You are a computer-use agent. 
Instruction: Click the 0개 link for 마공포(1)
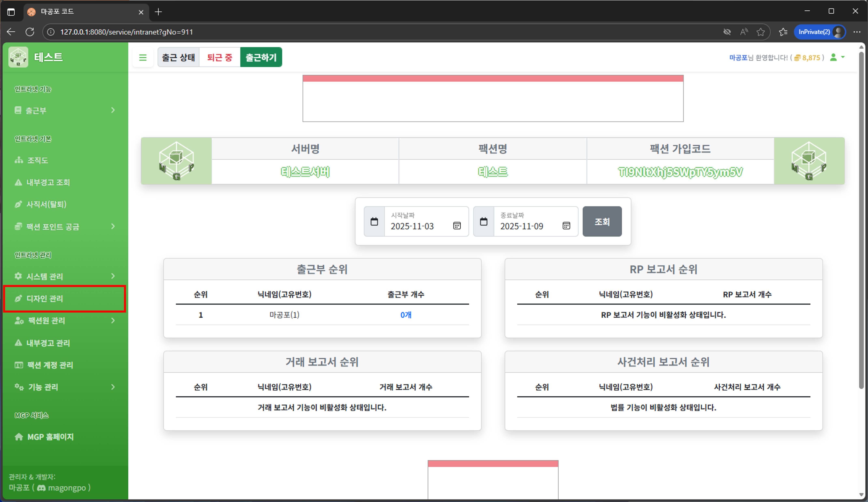(405, 315)
